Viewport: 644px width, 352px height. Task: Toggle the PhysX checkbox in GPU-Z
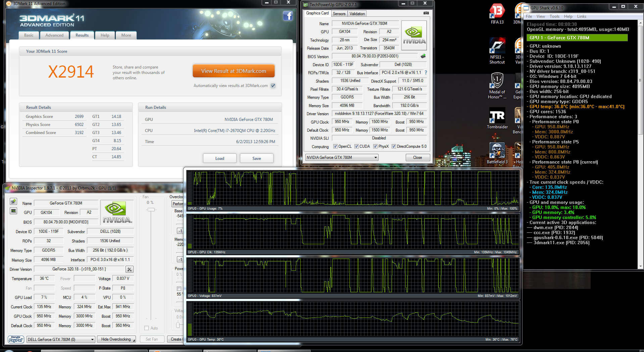[375, 146]
